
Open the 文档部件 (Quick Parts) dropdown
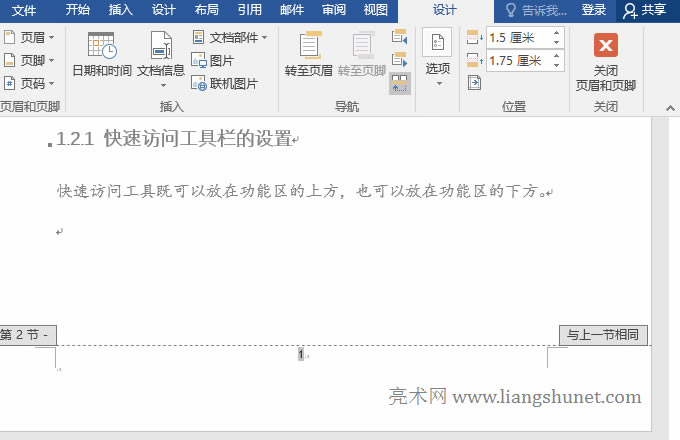pyautogui.click(x=229, y=37)
